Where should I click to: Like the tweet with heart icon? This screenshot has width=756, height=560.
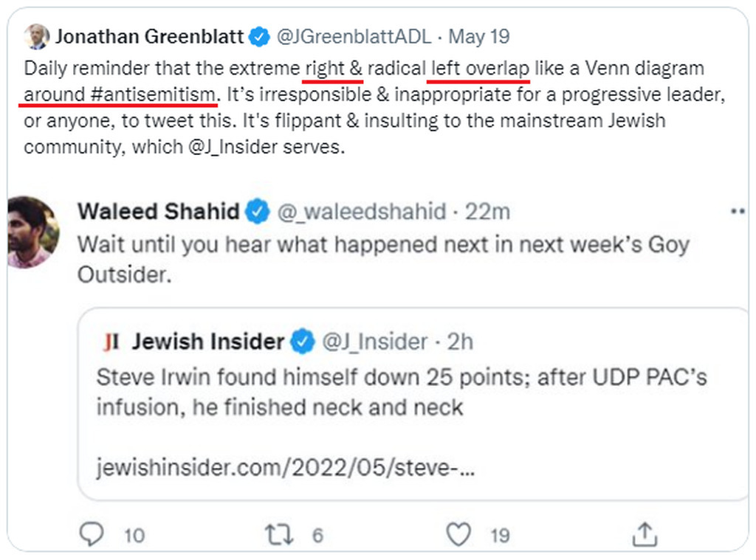click(458, 534)
